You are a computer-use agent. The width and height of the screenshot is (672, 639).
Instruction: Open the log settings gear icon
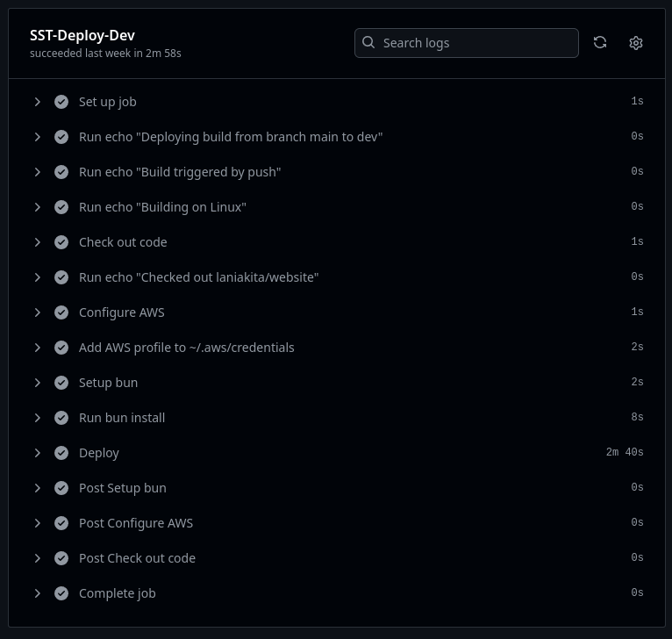[x=635, y=43]
